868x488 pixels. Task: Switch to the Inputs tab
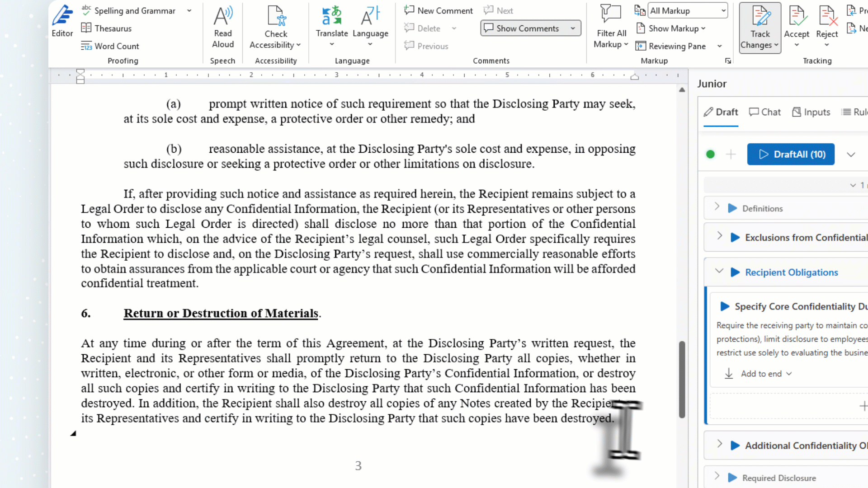click(811, 112)
